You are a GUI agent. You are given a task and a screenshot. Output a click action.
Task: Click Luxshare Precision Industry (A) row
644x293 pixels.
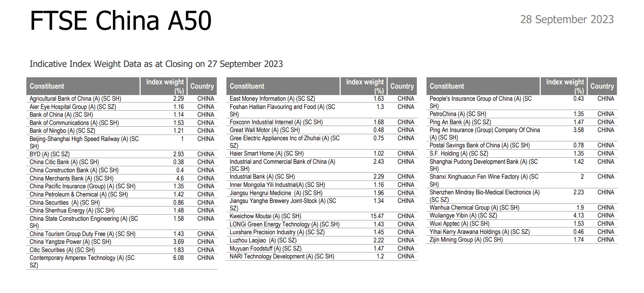322,232
